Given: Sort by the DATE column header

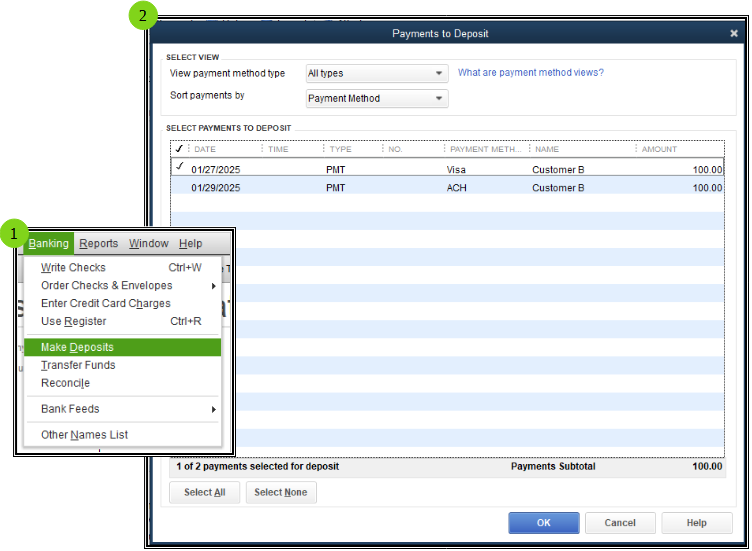Looking at the screenshot, I should (205, 149).
